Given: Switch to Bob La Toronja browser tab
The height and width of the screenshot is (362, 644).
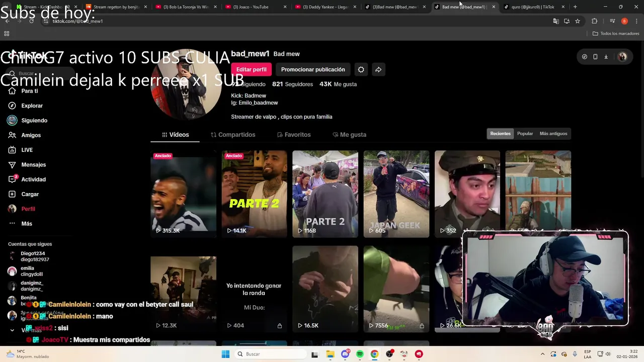Looking at the screenshot, I should pyautogui.click(x=186, y=7).
